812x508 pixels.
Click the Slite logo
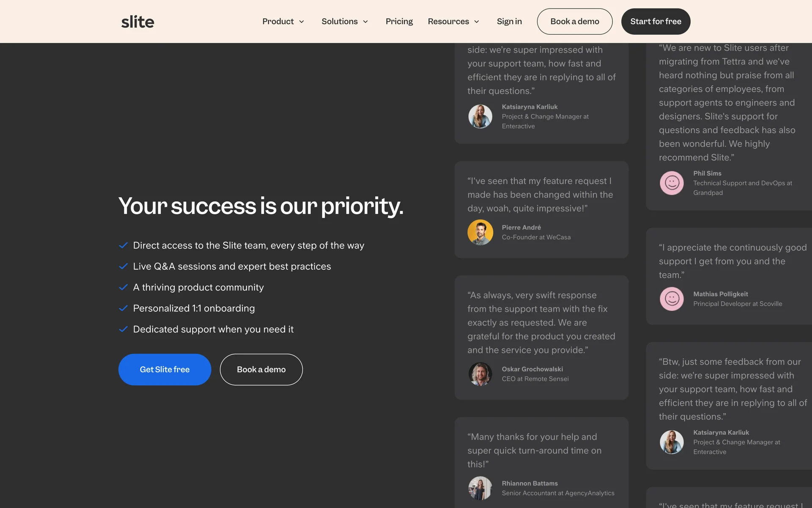pyautogui.click(x=137, y=22)
